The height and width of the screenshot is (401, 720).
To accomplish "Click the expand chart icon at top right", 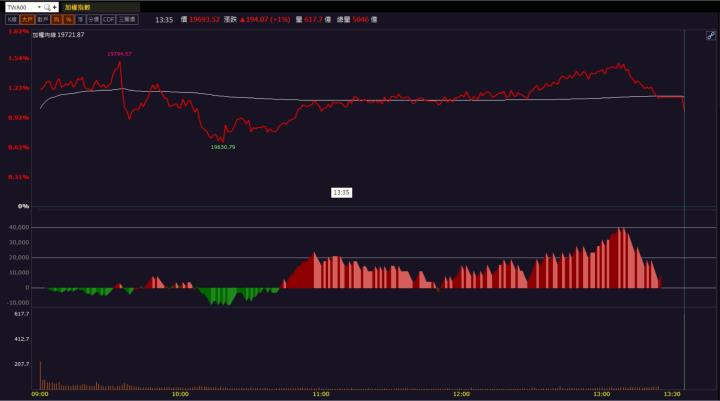I will point(709,36).
